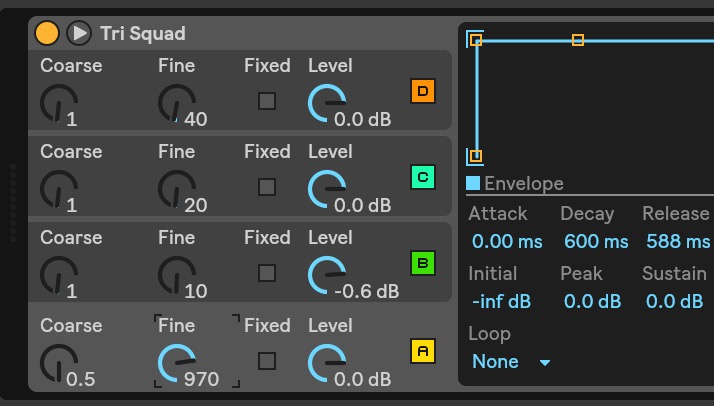Select oscillator B button
Image resolution: width=714 pixels, height=406 pixels.
point(423,264)
